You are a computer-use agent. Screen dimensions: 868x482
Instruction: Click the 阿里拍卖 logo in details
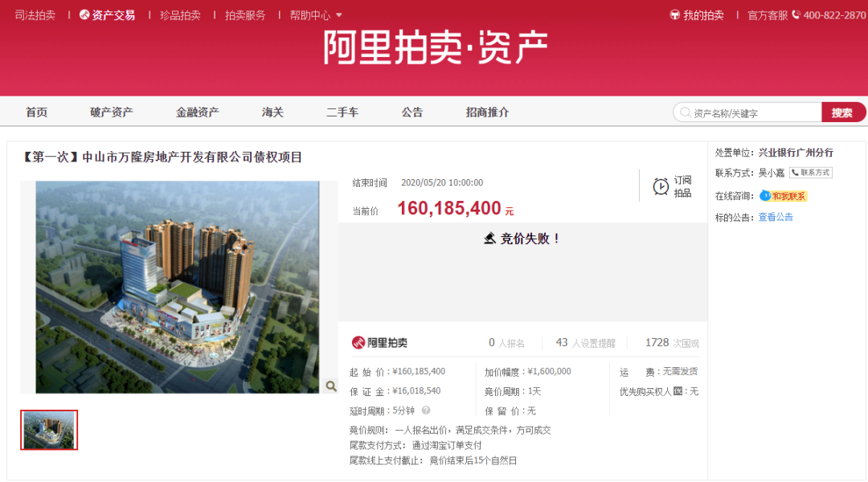[379, 342]
